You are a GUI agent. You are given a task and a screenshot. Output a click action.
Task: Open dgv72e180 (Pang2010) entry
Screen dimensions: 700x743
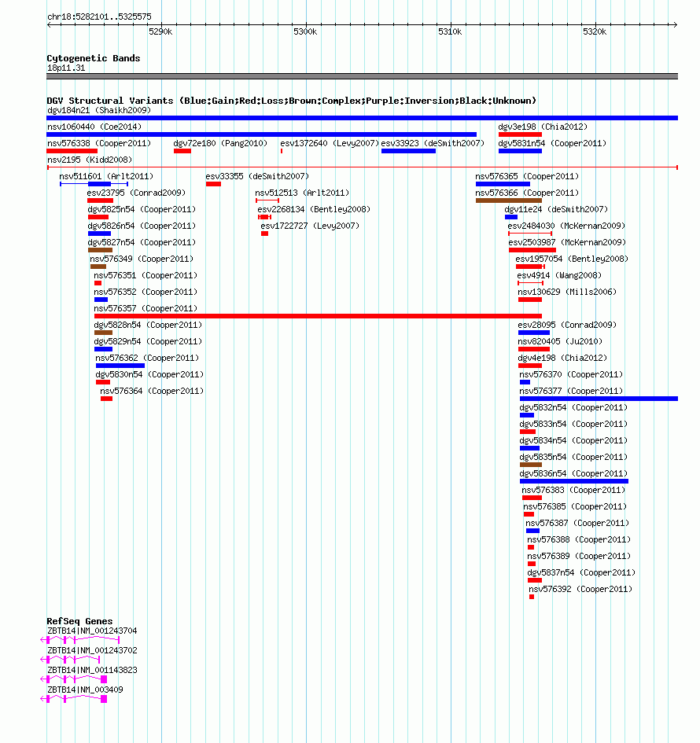point(220,144)
